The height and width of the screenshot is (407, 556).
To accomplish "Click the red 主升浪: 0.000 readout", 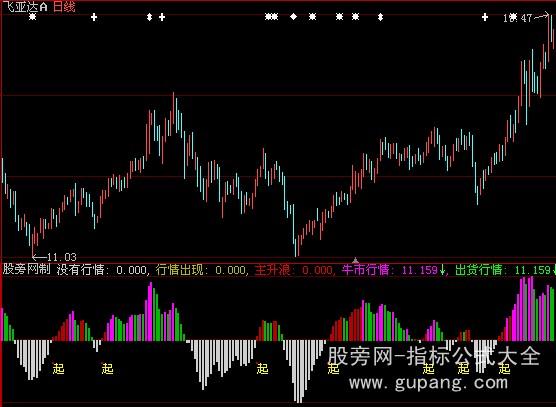I will coord(294,270).
